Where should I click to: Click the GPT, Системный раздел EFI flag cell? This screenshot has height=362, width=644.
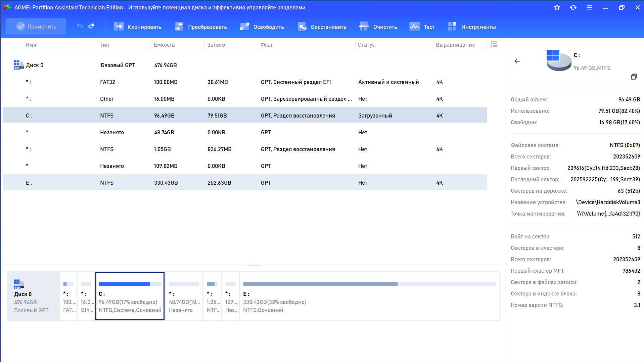click(x=296, y=82)
